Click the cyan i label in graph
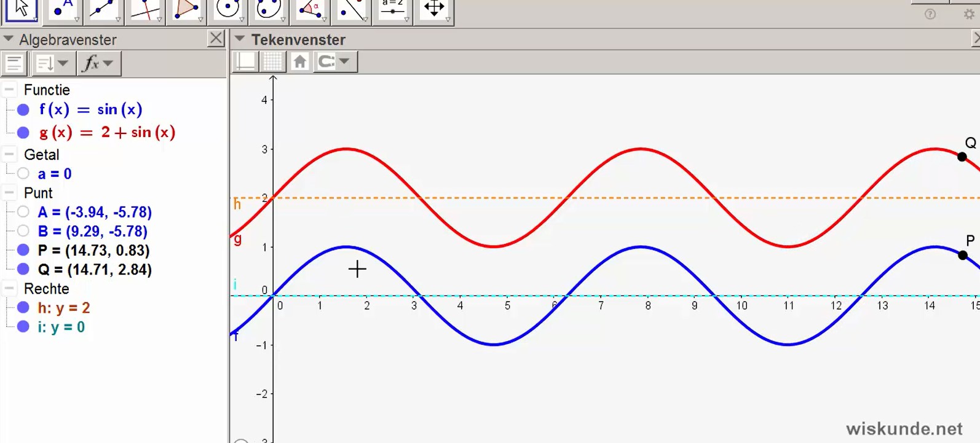This screenshot has width=980, height=443. 235,284
